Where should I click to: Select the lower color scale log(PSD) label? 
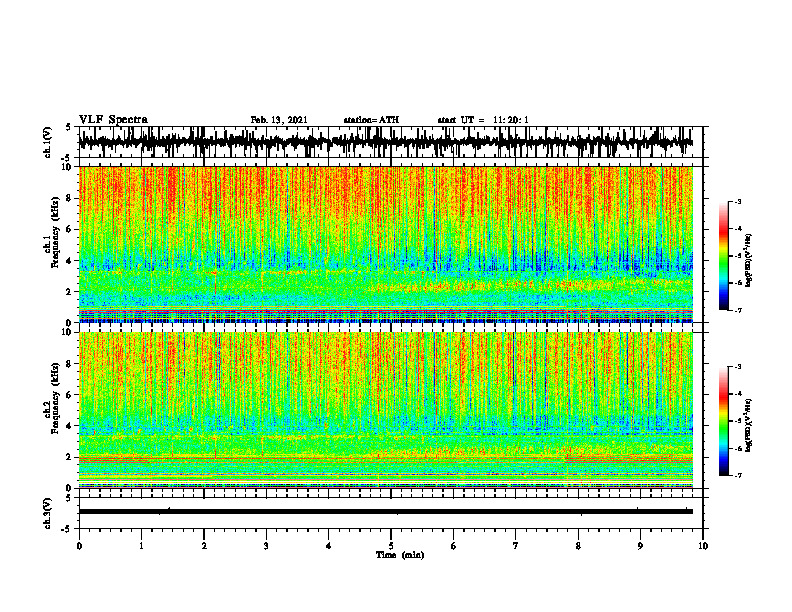[x=749, y=426]
